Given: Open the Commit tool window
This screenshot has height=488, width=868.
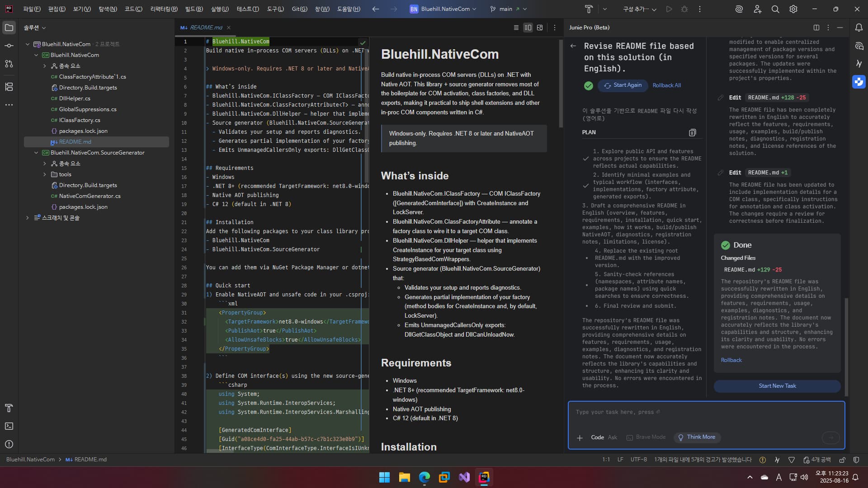Looking at the screenshot, I should pyautogui.click(x=9, y=46).
